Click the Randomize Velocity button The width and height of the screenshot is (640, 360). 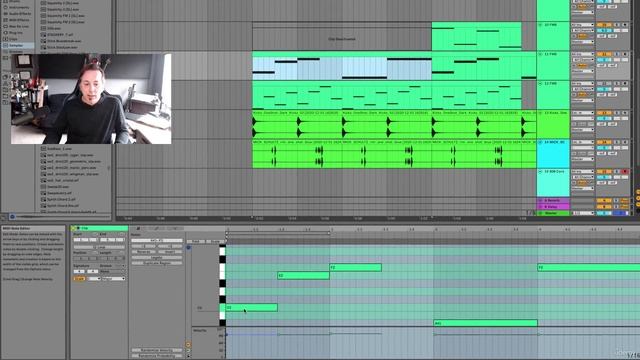click(x=157, y=350)
